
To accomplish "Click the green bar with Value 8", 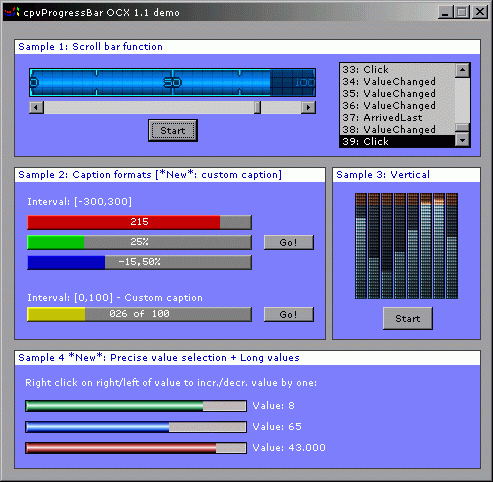I will tap(136, 406).
